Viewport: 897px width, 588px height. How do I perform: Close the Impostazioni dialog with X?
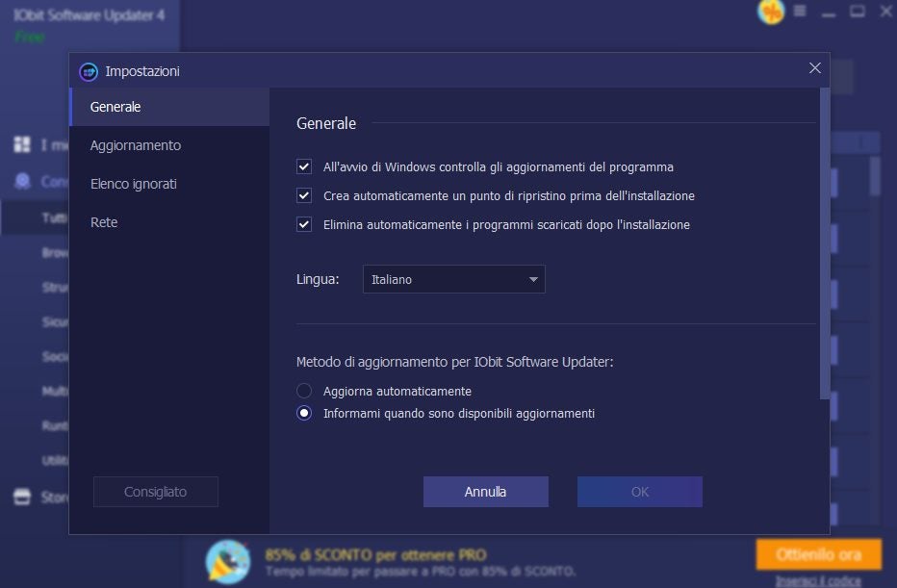[814, 68]
